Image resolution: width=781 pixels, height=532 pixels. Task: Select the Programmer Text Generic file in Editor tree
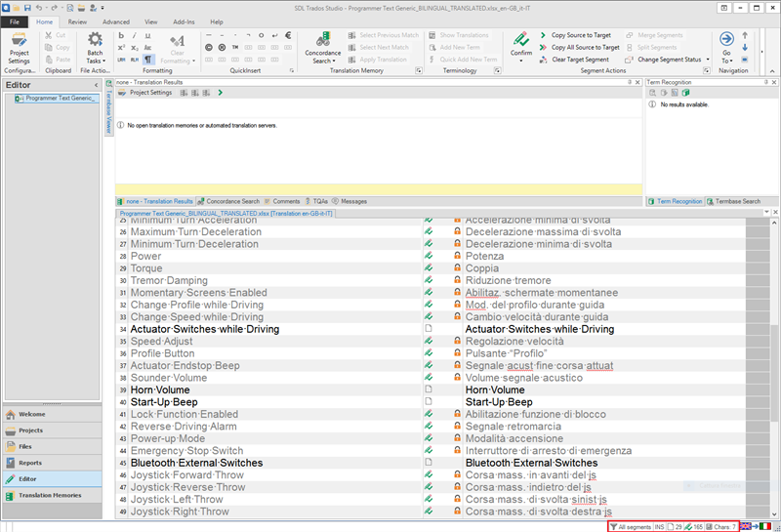(x=56, y=99)
